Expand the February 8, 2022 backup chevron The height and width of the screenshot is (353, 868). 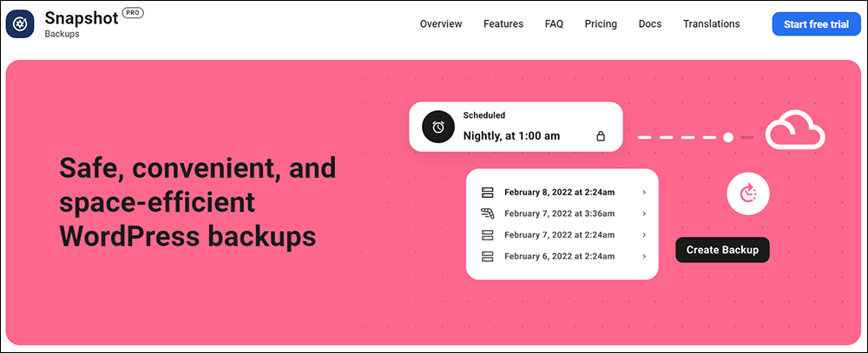tap(644, 193)
